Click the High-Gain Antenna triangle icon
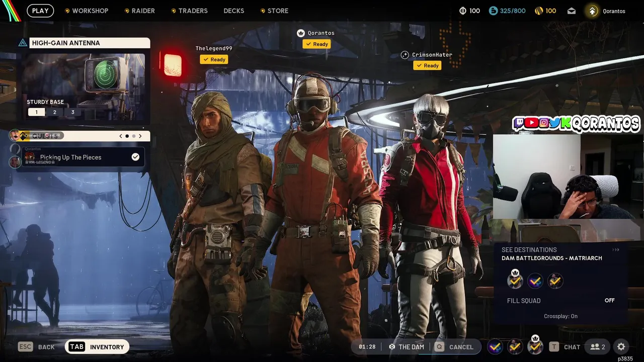 tap(23, 43)
